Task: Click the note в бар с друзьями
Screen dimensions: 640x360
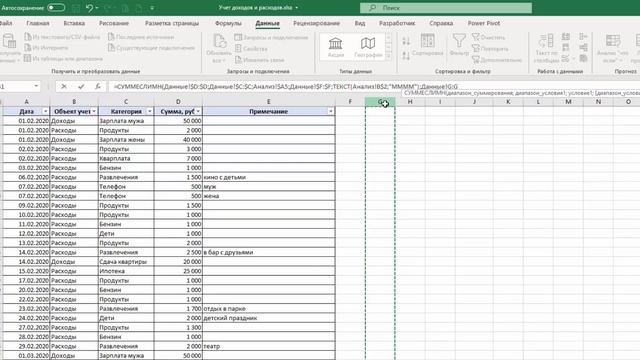Action: (228, 252)
